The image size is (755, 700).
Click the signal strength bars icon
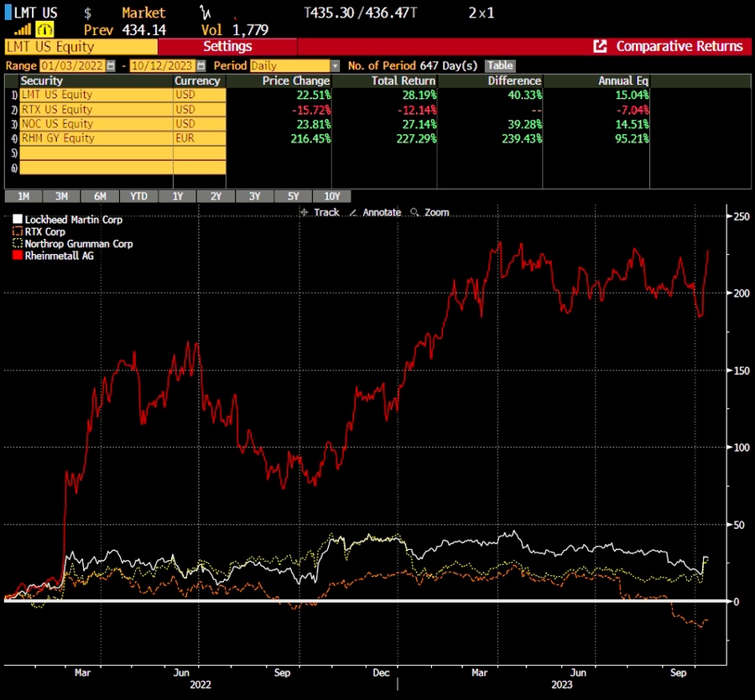click(23, 30)
